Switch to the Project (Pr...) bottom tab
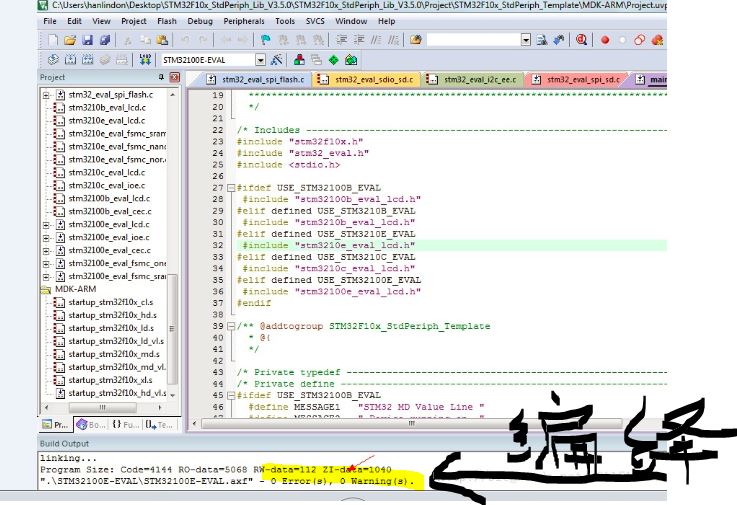This screenshot has width=737, height=505. (56, 425)
